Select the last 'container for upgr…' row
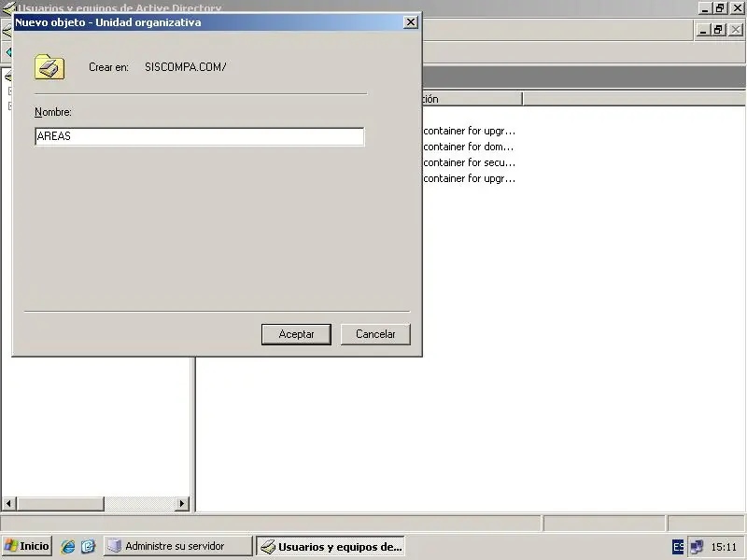This screenshot has width=747, height=560. coord(469,178)
